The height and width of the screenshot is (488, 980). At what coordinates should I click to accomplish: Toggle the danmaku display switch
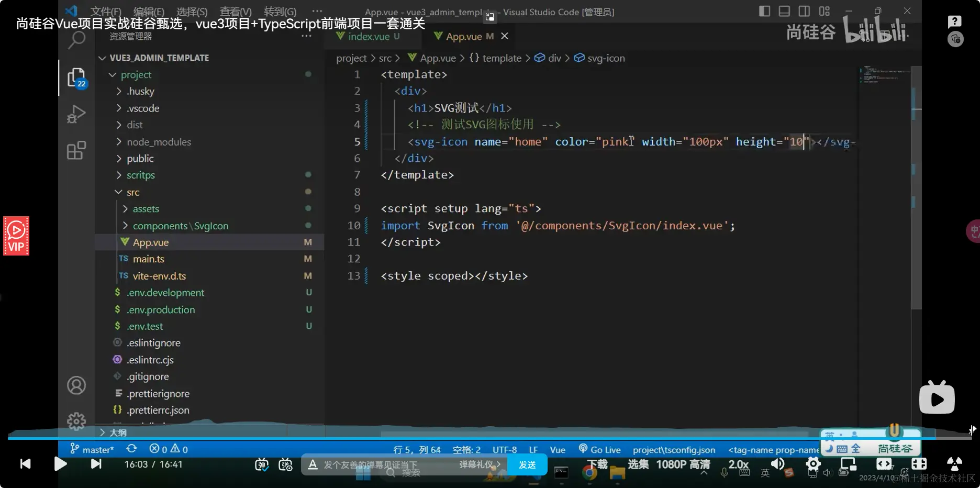262,464
